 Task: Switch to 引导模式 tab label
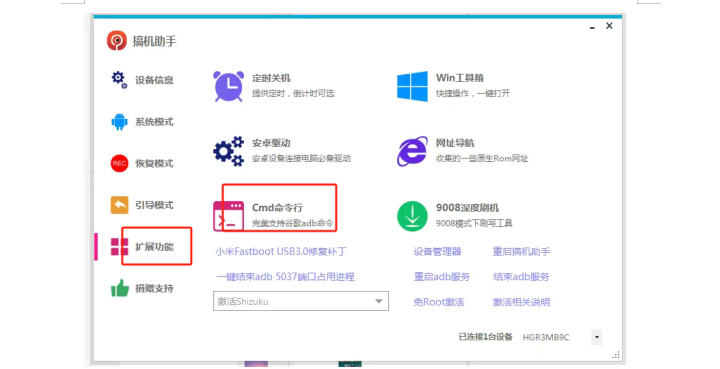pyautogui.click(x=154, y=205)
